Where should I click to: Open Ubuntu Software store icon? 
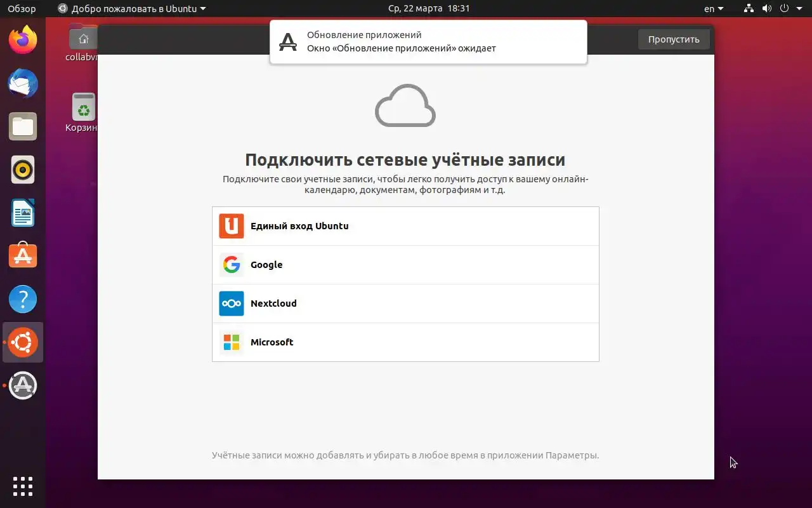(23, 256)
